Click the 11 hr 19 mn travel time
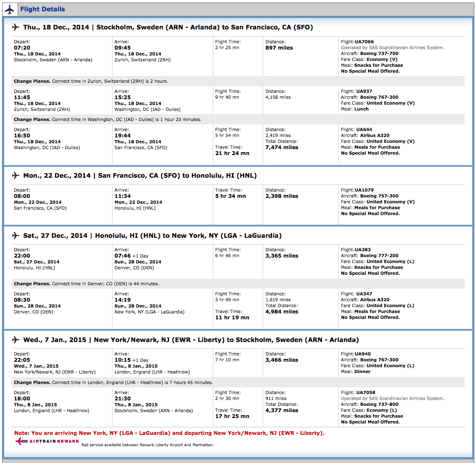476x463 pixels. 232,318
